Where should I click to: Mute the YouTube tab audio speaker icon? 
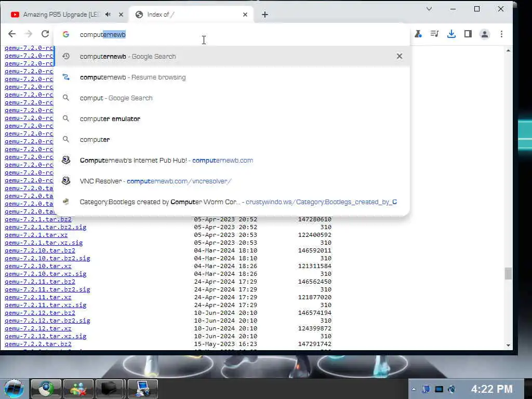108,14
